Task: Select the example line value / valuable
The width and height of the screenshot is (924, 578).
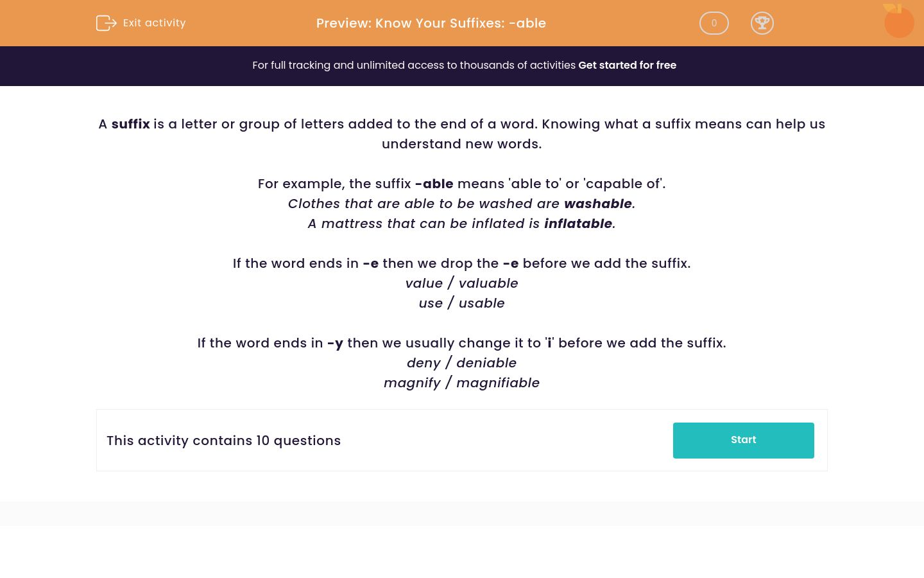Action: [x=461, y=283]
